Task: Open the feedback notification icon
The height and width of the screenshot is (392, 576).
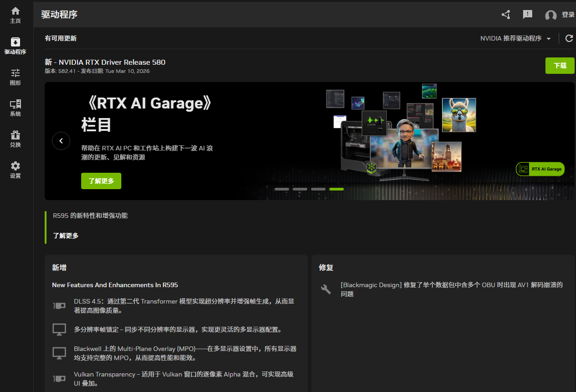Action: click(x=528, y=15)
